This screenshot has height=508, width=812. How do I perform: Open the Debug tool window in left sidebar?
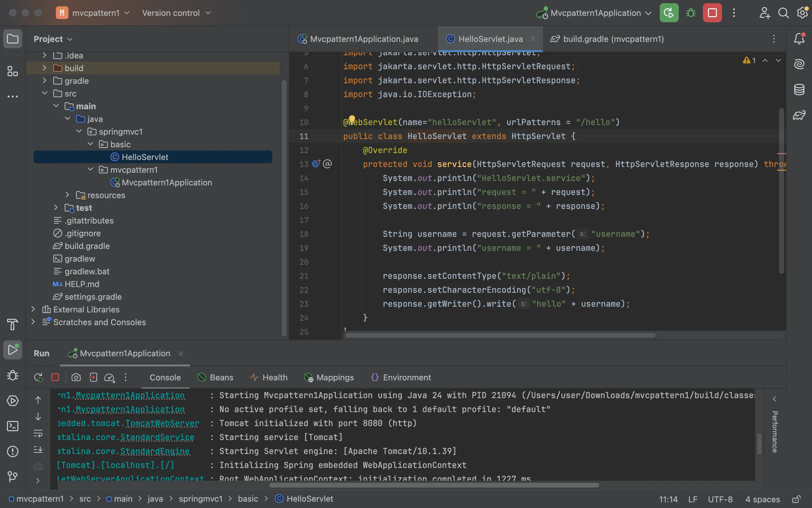coord(13,375)
